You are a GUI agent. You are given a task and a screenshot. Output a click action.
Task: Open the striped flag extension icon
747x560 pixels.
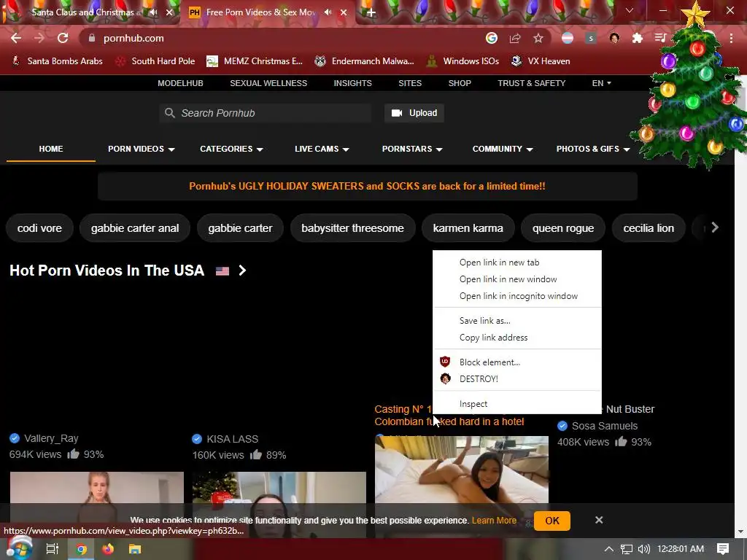pyautogui.click(x=568, y=38)
